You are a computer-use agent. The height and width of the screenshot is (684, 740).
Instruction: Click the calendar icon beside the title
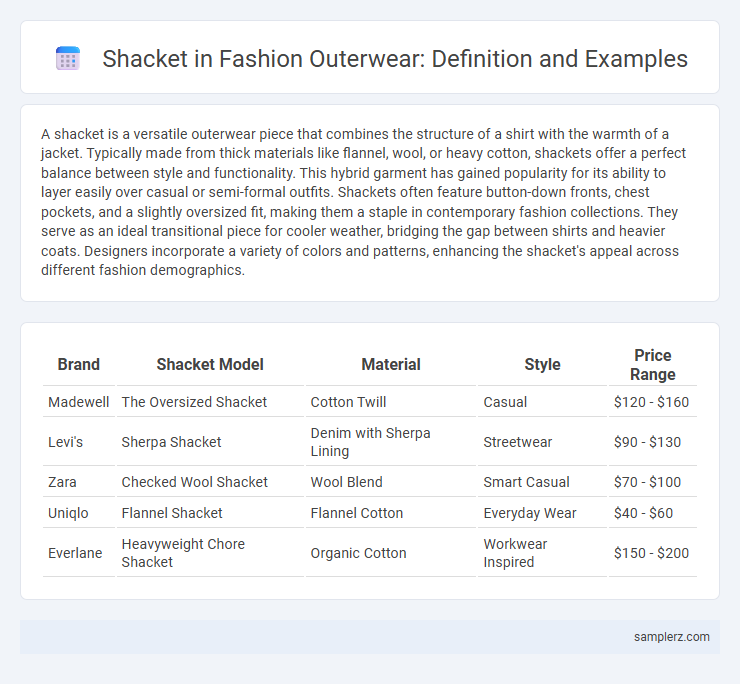pyautogui.click(x=67, y=59)
